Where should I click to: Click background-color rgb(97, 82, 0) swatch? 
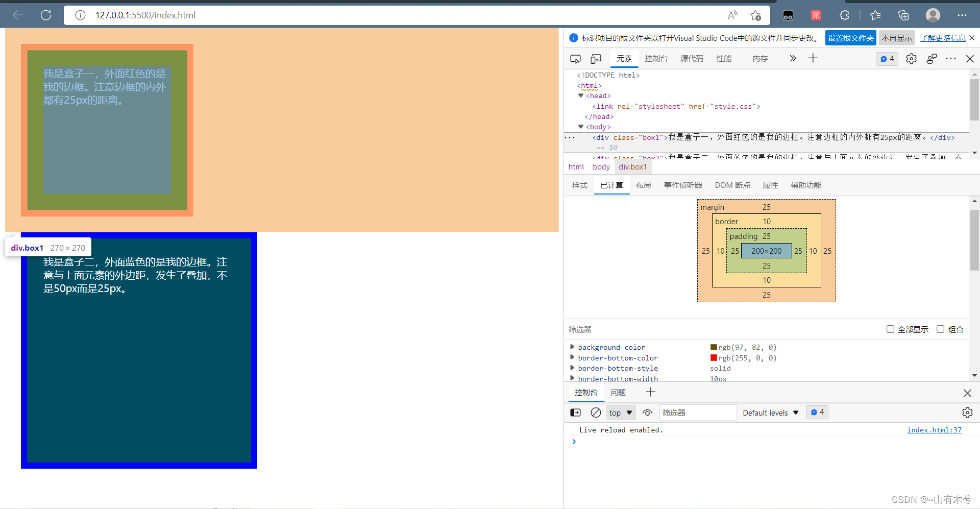pyautogui.click(x=714, y=347)
